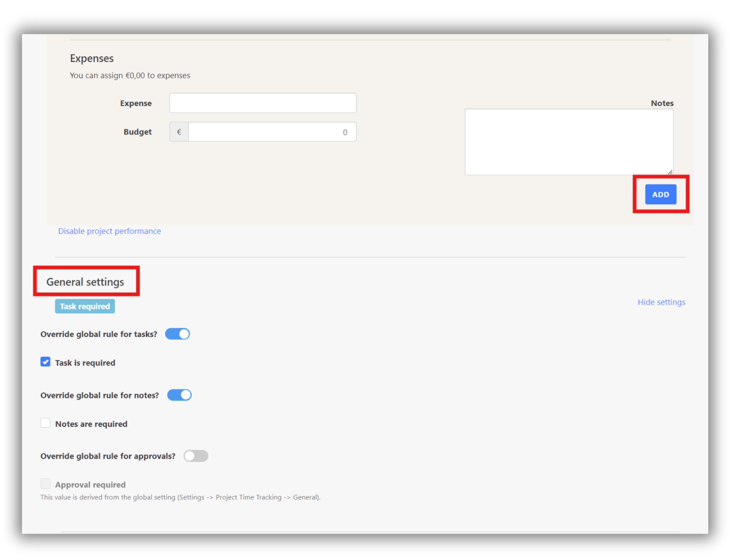Click the euro symbol prefix on Budget field
This screenshot has width=730, height=560.
[x=179, y=132]
